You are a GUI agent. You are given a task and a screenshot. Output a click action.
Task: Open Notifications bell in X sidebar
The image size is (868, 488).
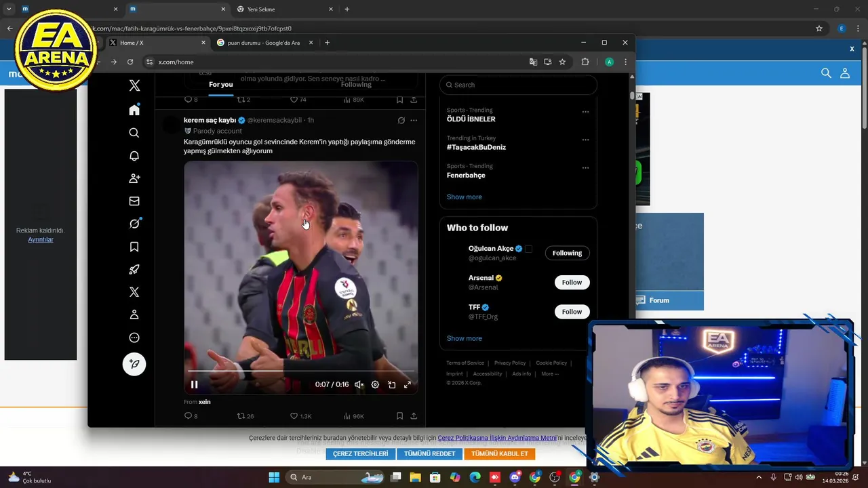[134, 156]
